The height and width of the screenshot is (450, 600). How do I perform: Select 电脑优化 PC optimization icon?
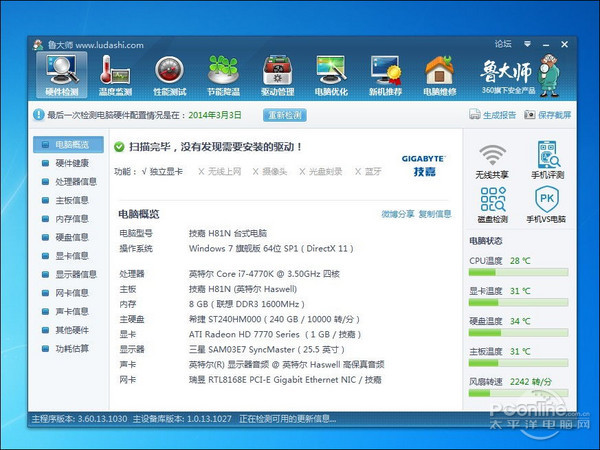[331, 75]
